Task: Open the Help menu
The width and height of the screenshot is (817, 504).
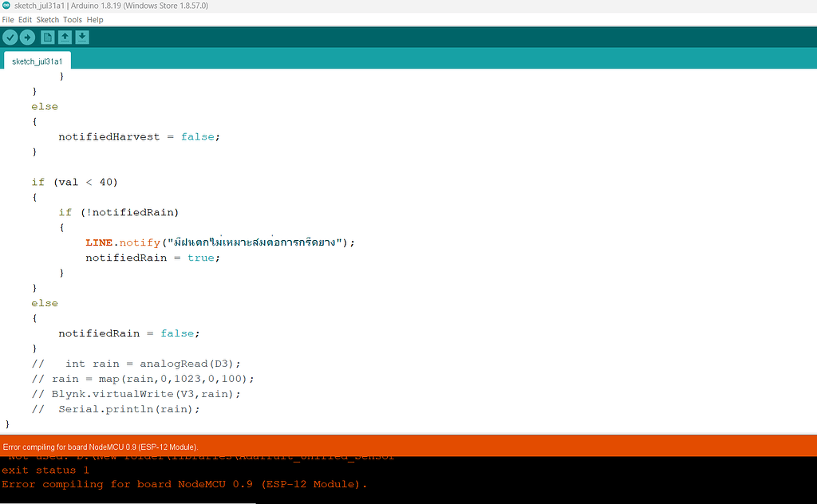Action: coord(95,19)
